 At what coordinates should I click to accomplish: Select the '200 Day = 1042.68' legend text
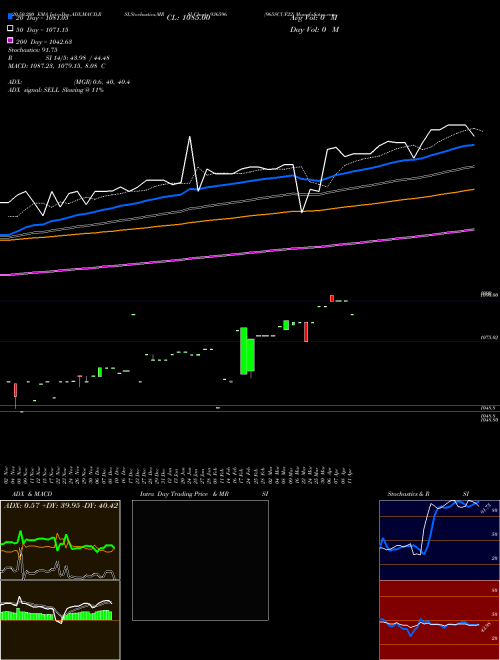coord(44,42)
